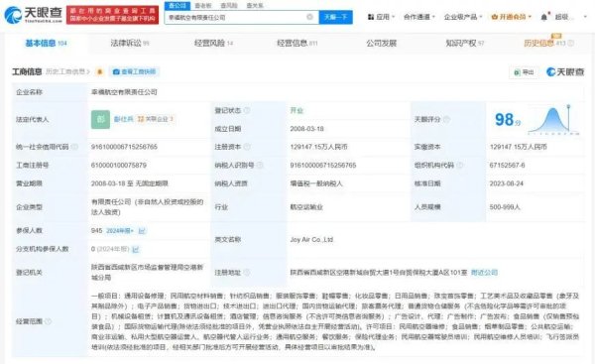Open the 2024年报 year selector
This screenshot has height=364, width=595.
(120, 231)
